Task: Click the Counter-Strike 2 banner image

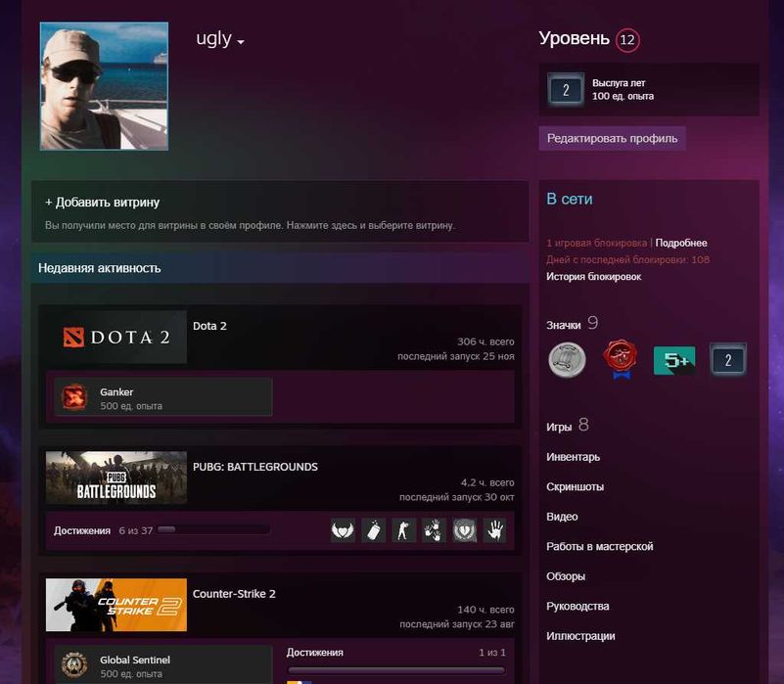Action: tap(116, 605)
